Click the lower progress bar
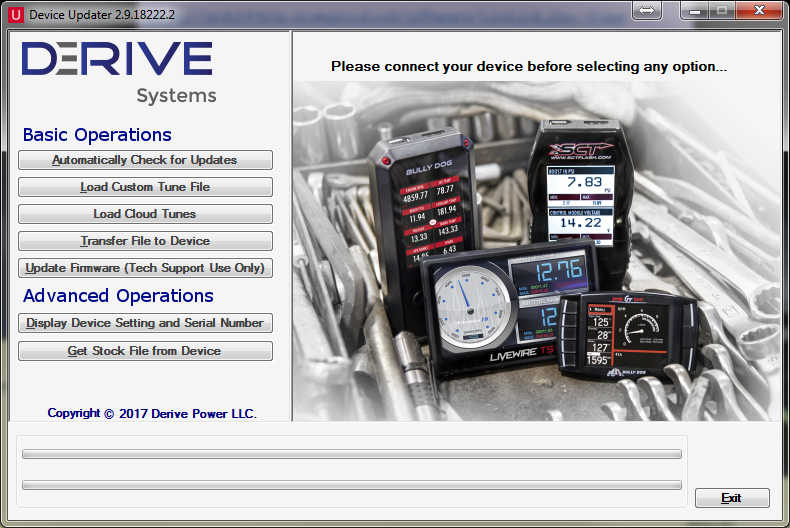 [x=352, y=485]
